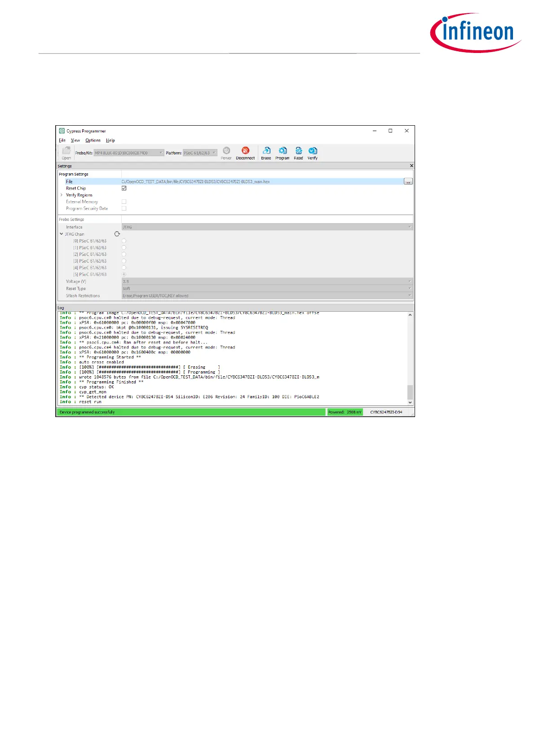Click the 'Device programmed successfully' status bar
This screenshot has width=535, height=756.
[191, 412]
